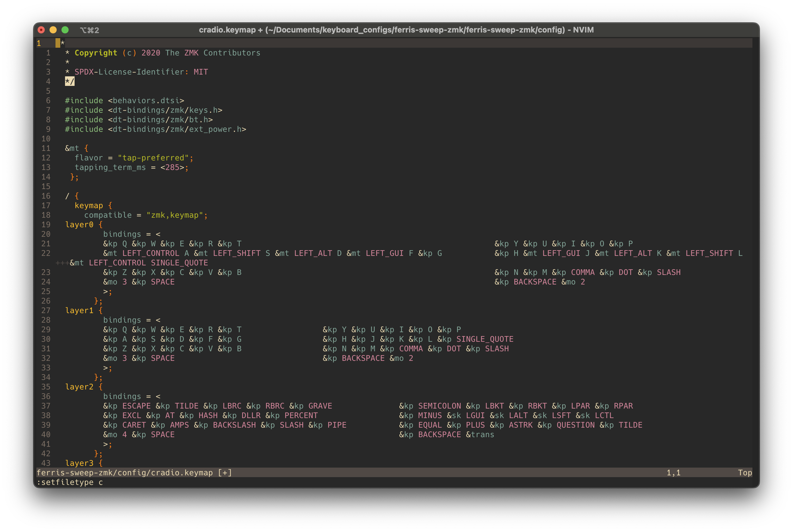Click the layer0 opening brace
This screenshot has width=793, height=532.
(x=101, y=225)
